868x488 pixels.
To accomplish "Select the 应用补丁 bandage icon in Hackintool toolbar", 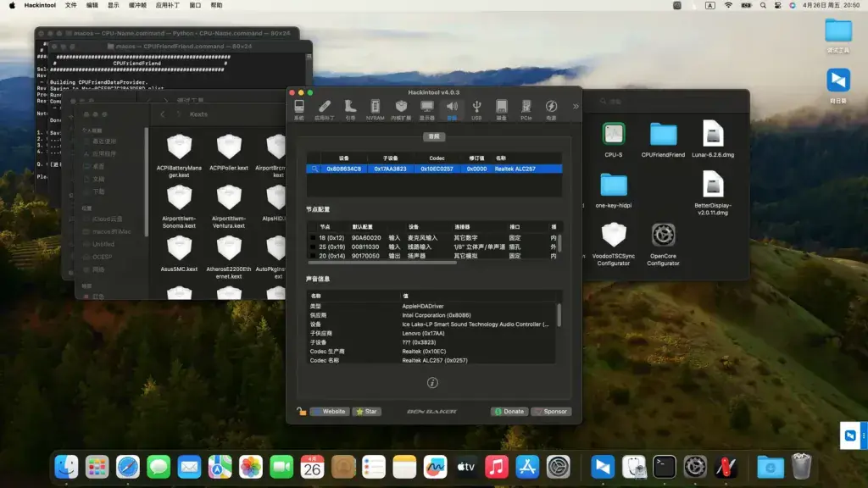I will click(325, 109).
